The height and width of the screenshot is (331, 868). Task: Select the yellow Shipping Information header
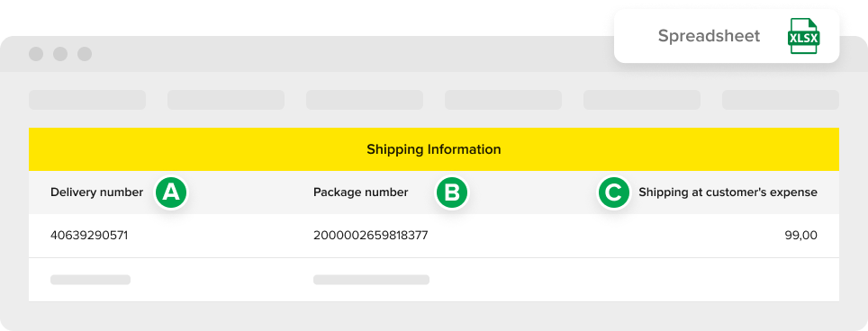[434, 149]
